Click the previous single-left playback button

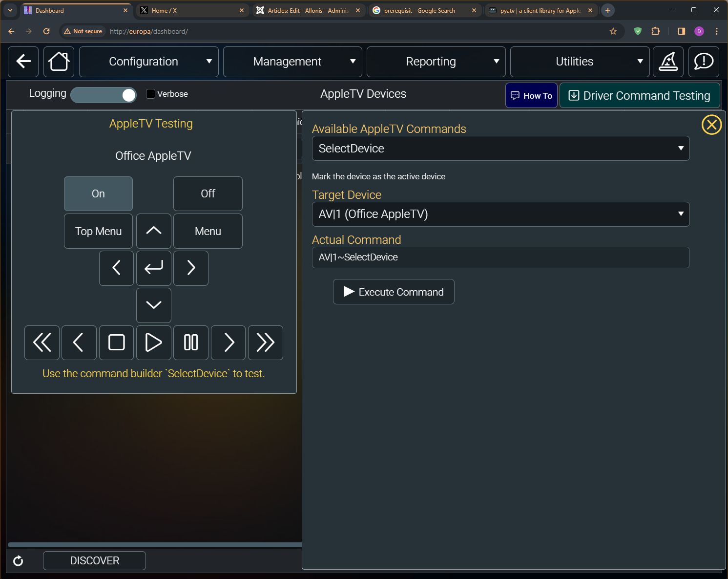click(x=79, y=343)
